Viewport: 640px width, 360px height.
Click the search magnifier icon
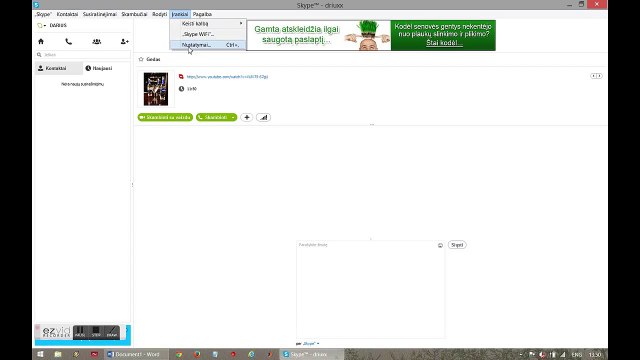click(39, 55)
